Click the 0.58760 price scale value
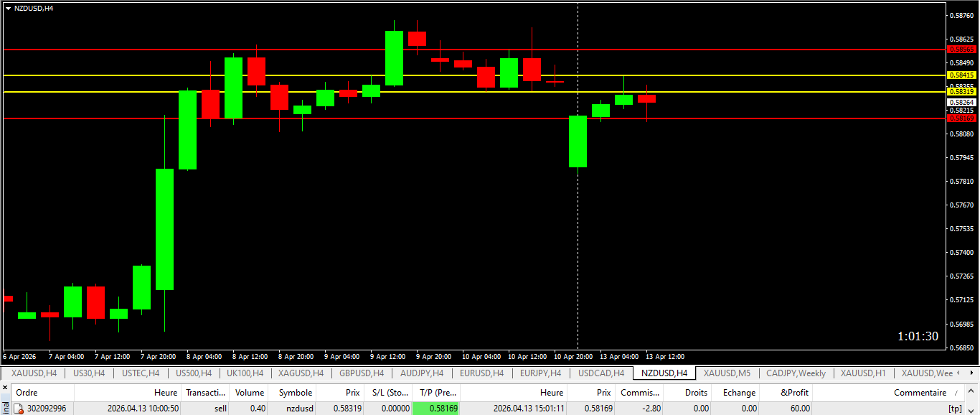 click(961, 15)
